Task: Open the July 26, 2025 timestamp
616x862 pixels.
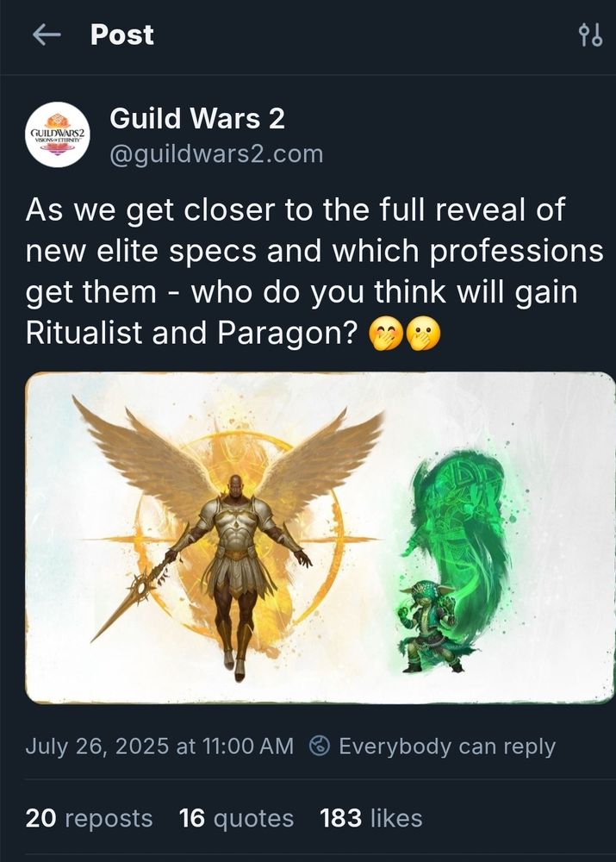Action: [159, 746]
